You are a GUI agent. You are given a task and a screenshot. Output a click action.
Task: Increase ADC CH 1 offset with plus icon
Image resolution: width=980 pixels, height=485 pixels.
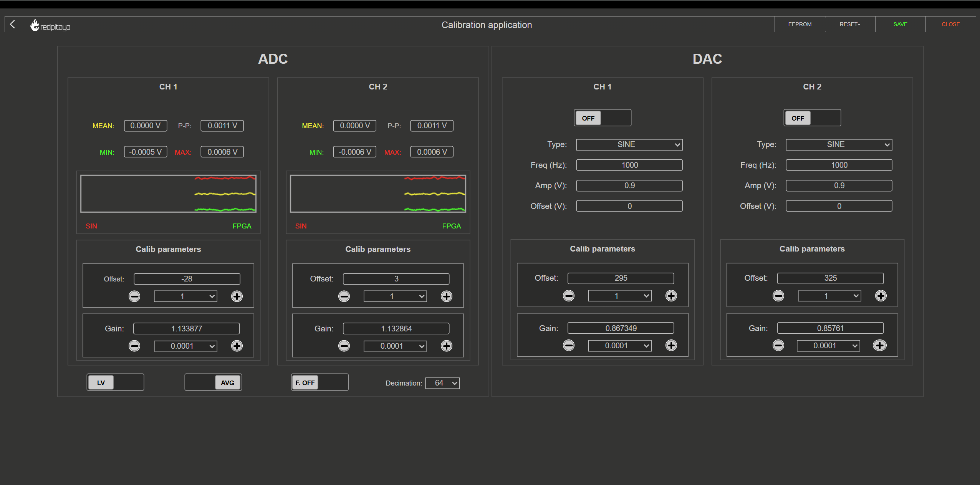pyautogui.click(x=237, y=296)
